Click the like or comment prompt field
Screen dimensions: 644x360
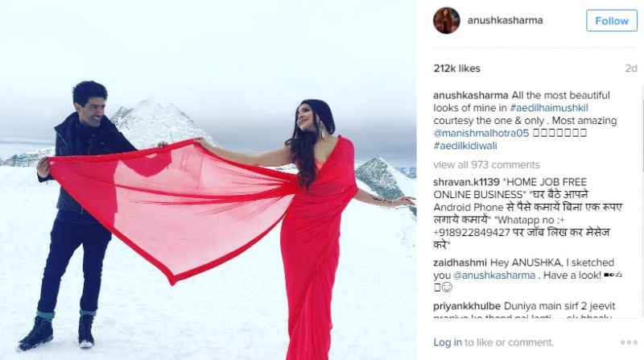tap(510, 342)
